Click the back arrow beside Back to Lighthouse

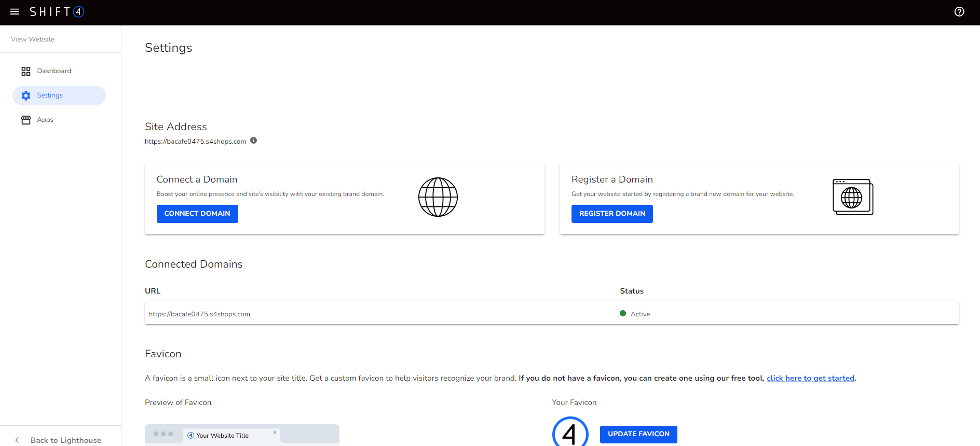[x=17, y=440]
